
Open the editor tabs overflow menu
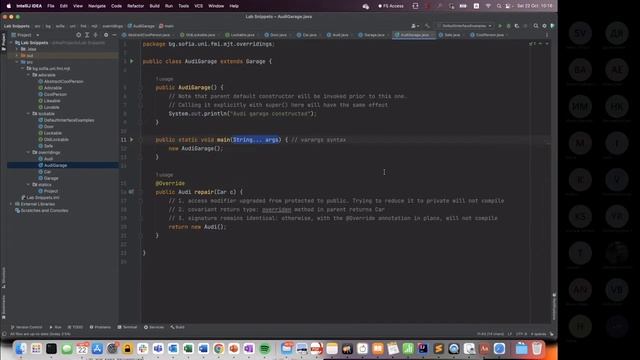(x=547, y=35)
